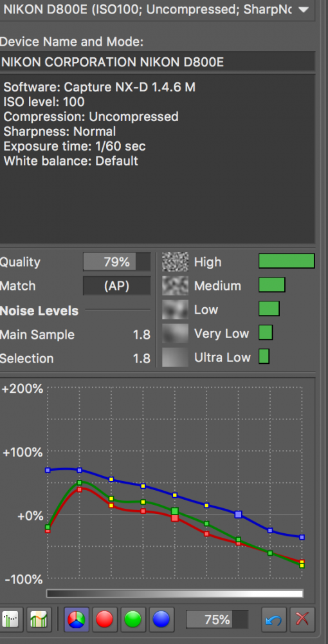Image resolution: width=328 pixels, height=644 pixels.
Task: Click the +200% graph axis label
Action: coord(22,388)
